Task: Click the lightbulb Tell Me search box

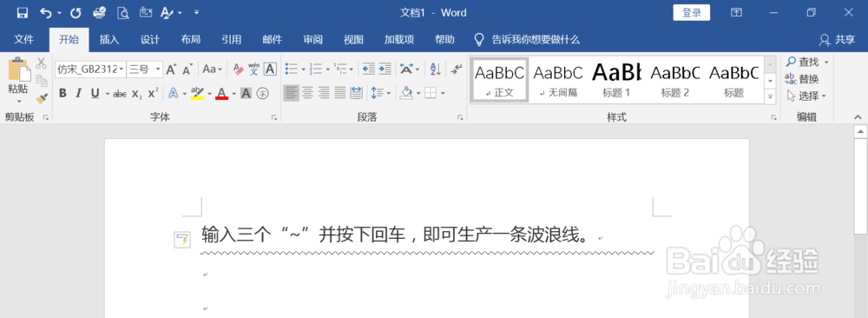Action: coord(528,39)
